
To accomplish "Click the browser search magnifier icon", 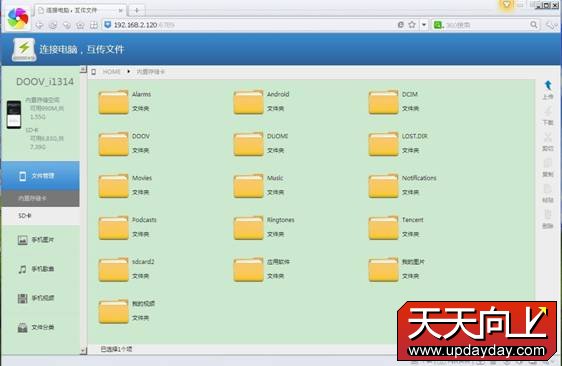I will [x=534, y=25].
